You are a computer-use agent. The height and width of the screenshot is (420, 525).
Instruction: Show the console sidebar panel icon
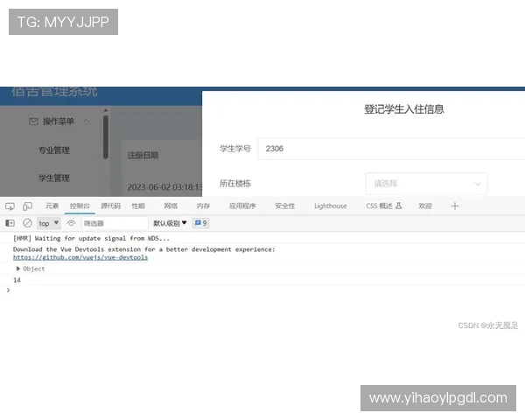pos(10,223)
